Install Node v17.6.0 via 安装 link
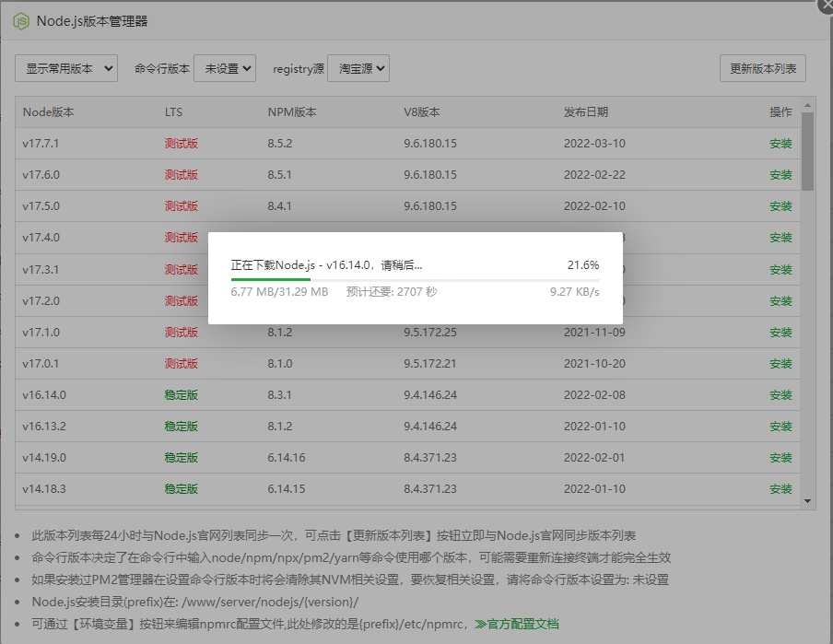 781,175
